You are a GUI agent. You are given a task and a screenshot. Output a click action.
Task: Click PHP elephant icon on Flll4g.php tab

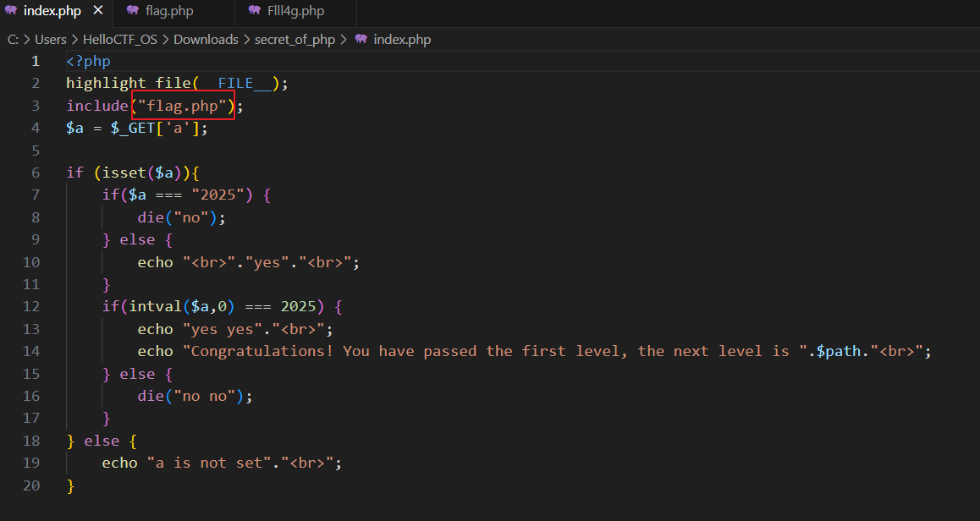[255, 11]
